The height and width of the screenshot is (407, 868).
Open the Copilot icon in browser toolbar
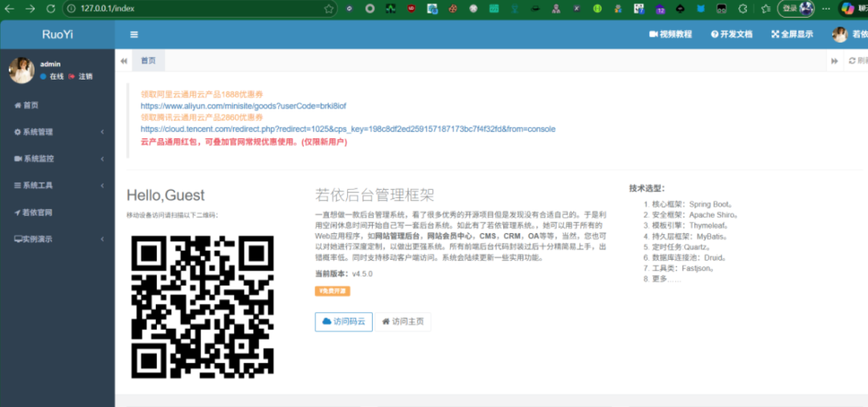point(847,9)
